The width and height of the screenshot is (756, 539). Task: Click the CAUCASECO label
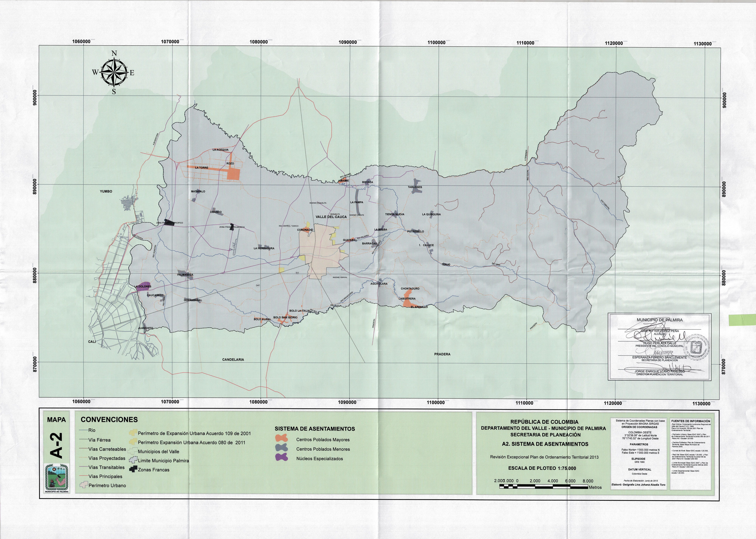(155, 295)
